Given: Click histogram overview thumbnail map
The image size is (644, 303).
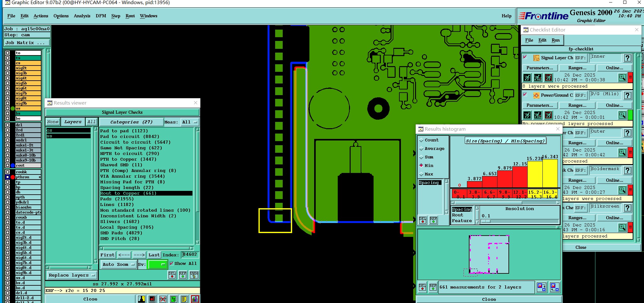Looking at the screenshot, I should (489, 254).
